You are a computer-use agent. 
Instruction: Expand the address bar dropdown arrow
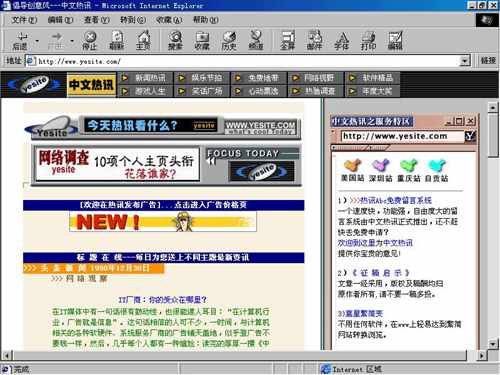465,61
